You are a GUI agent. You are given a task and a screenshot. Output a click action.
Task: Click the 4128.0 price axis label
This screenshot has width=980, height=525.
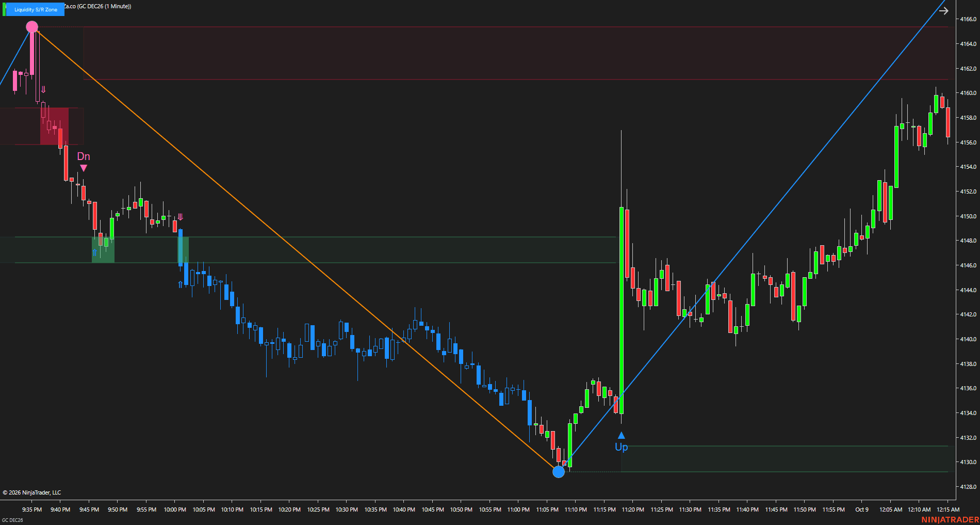pyautogui.click(x=968, y=487)
